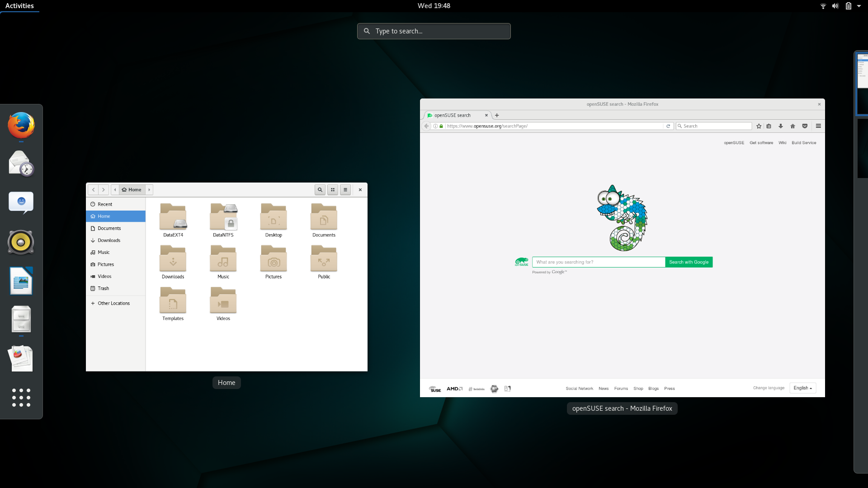Open Files cabinet icon in dock

21,319
